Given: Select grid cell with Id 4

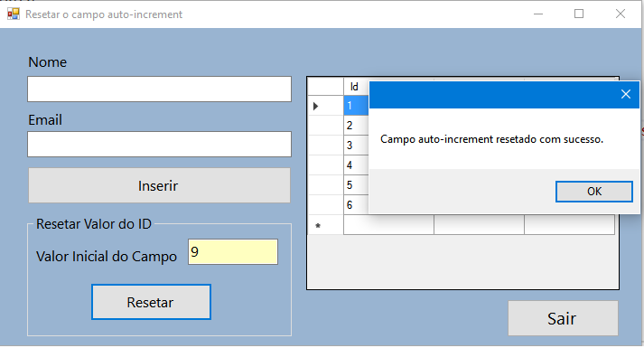Looking at the screenshot, I should pyautogui.click(x=356, y=165).
